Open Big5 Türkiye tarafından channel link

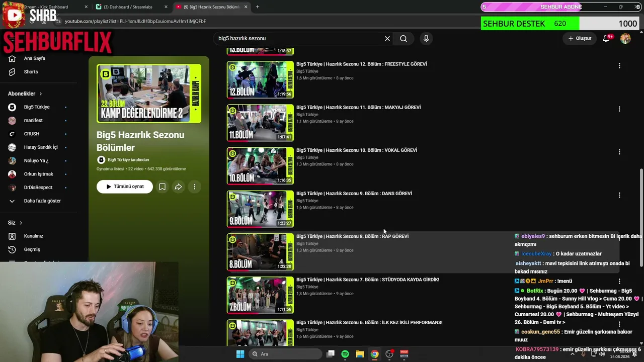[128, 160]
